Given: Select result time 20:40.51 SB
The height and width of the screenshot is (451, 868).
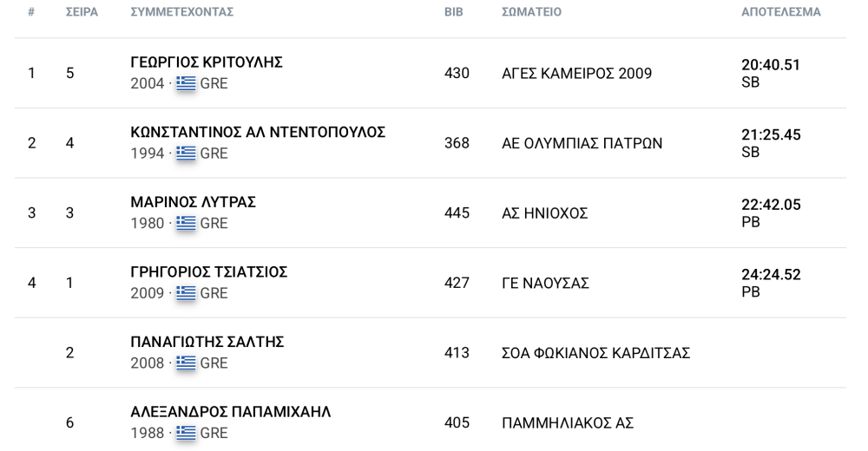Looking at the screenshot, I should point(771,73).
